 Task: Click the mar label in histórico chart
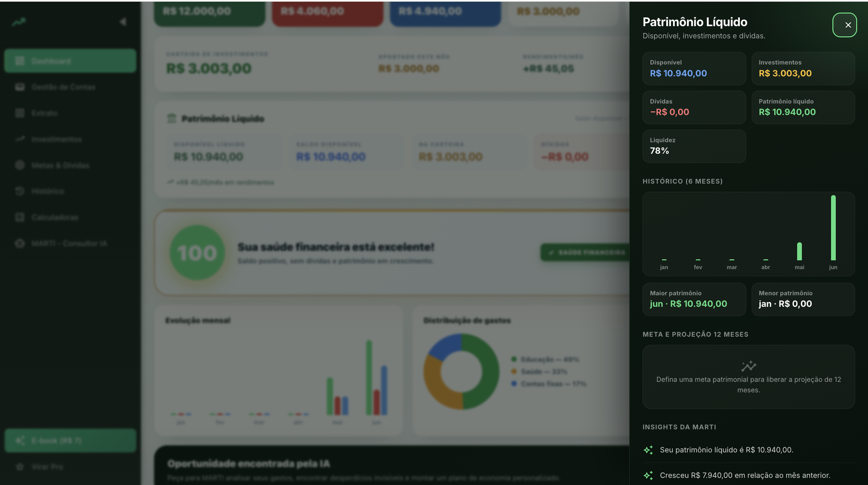point(732,267)
